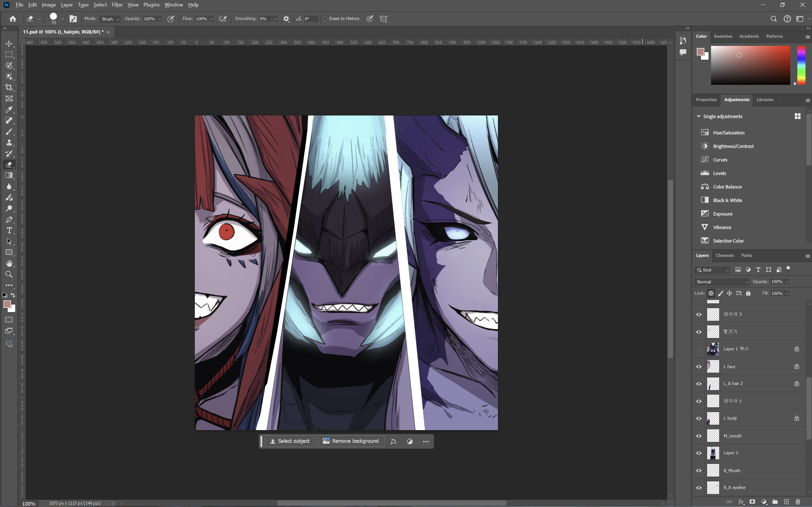Viewport: 812px width, 507px height.
Task: Select the Eyedropper tool
Action: coord(9,110)
